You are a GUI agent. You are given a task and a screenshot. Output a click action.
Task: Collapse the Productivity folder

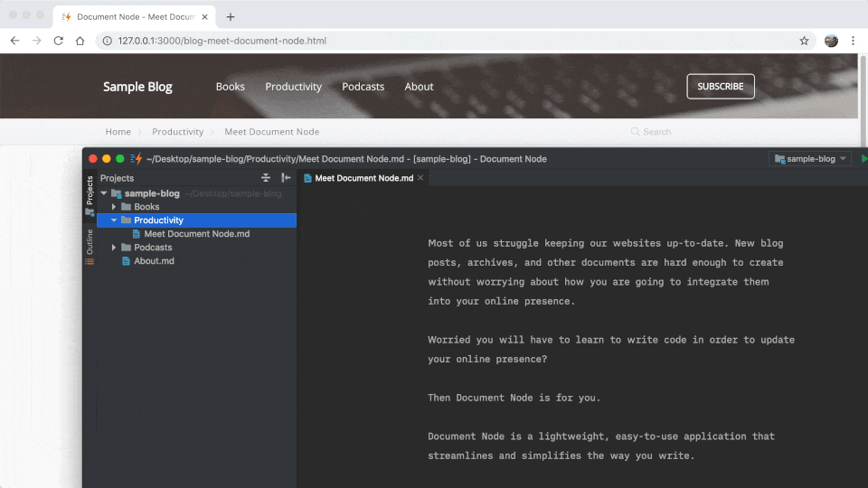(114, 221)
